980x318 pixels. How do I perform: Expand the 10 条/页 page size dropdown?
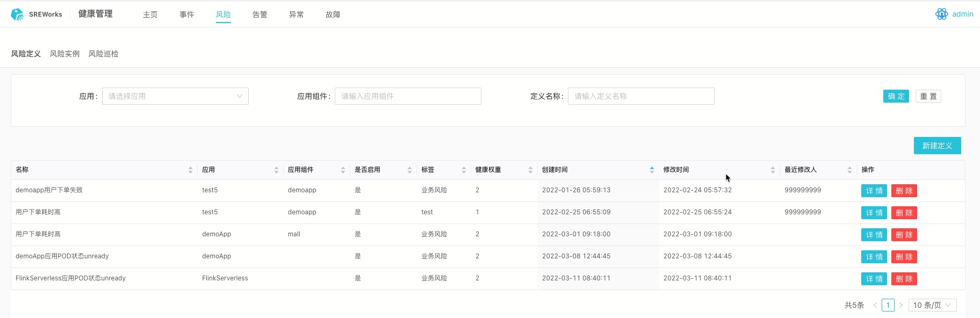932,305
